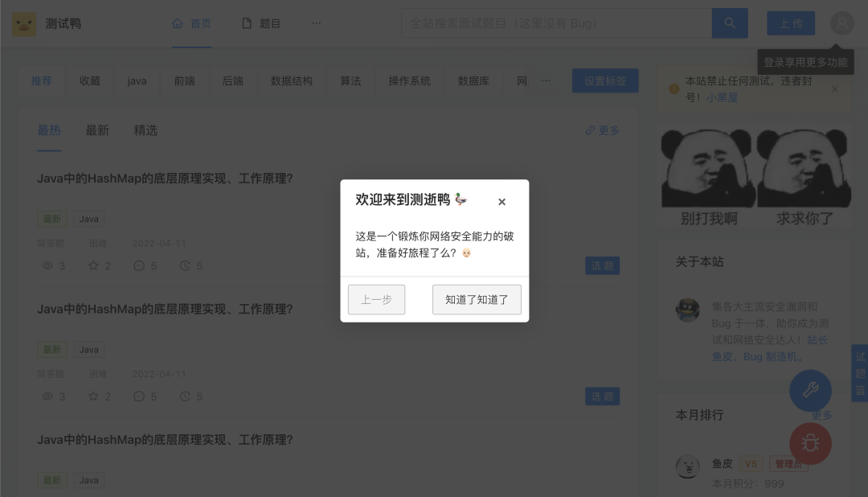Switch to the 最新 tab
868x497 pixels.
tap(97, 130)
